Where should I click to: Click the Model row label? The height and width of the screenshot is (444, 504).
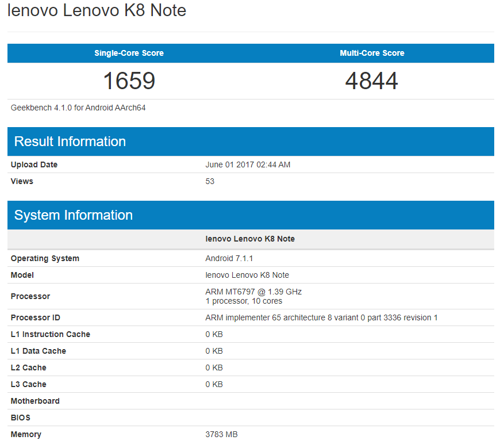pyautogui.click(x=22, y=275)
